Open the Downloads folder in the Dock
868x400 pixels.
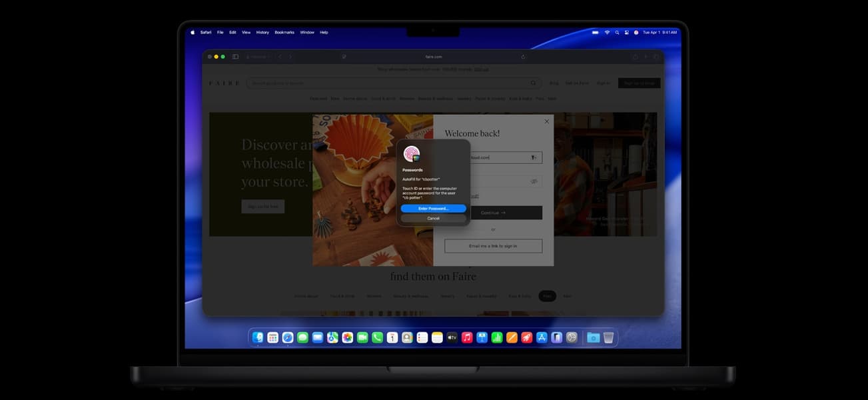click(x=594, y=338)
